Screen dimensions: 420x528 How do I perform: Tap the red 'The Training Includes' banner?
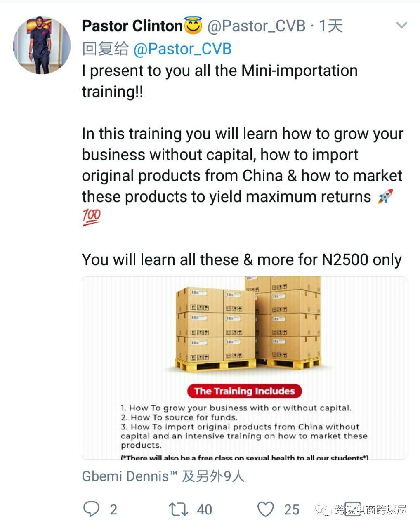[x=244, y=391]
